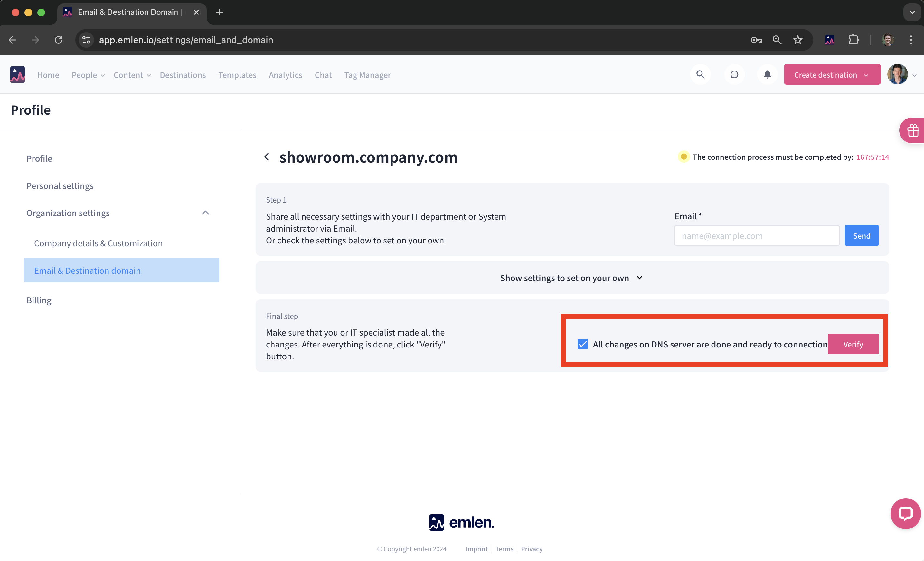Image resolution: width=924 pixels, height=561 pixels.
Task: Click the pink gift icon tab
Action: 913,130
